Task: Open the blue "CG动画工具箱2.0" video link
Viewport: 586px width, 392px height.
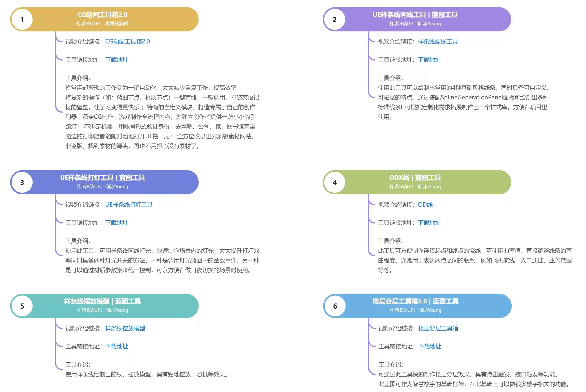Action: coord(128,42)
